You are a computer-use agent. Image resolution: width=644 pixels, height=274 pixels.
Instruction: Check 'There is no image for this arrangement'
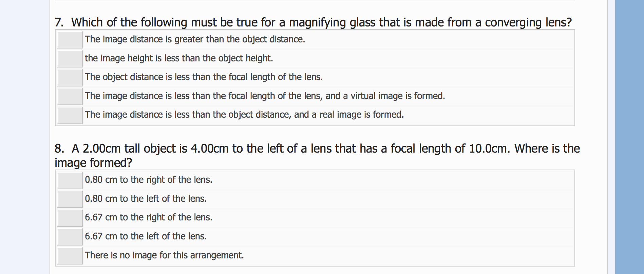pyautogui.click(x=70, y=256)
